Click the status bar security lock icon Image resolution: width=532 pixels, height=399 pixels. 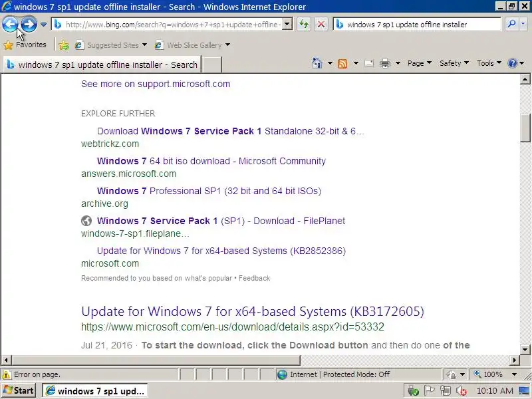coord(452,374)
